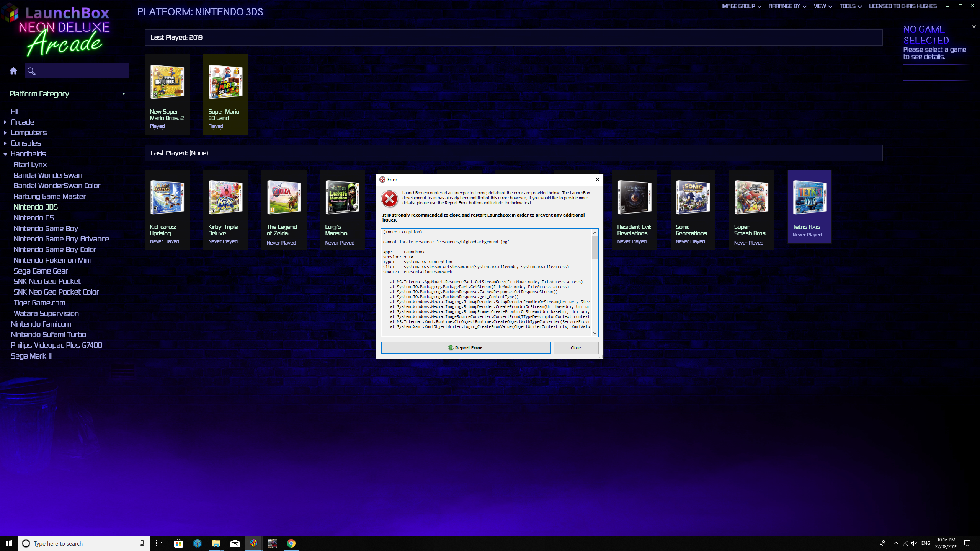Click the error details scrollbar thumb

[595, 247]
